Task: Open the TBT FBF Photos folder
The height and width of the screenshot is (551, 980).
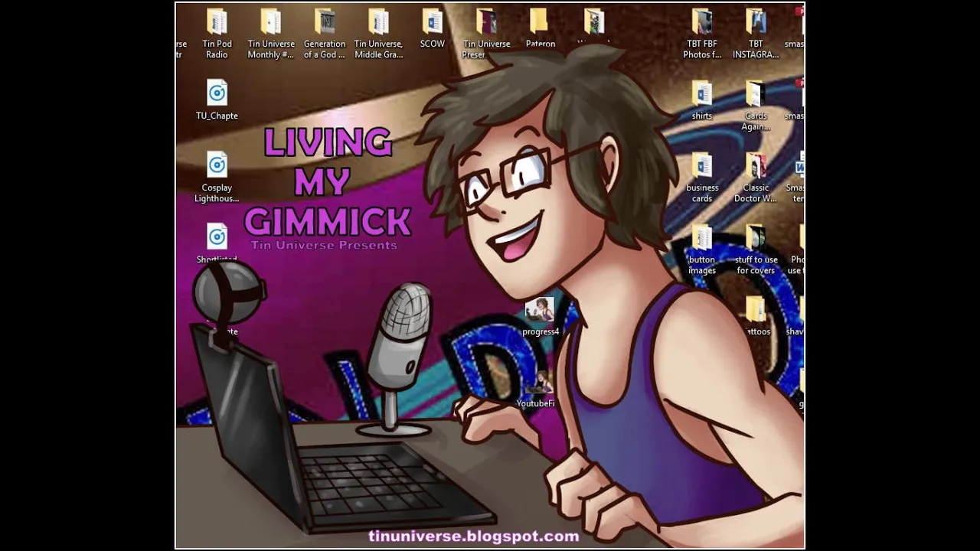Action: 702,34
